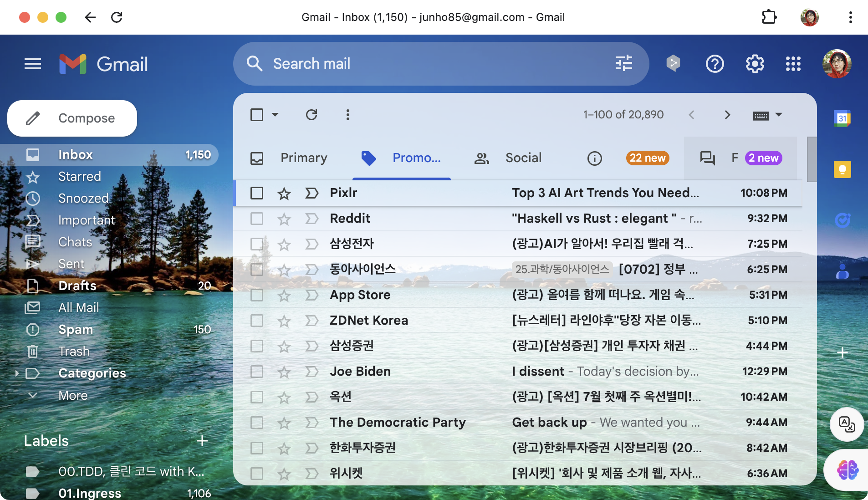Click the translate extension floating button
The width and height of the screenshot is (868, 500).
click(x=847, y=424)
